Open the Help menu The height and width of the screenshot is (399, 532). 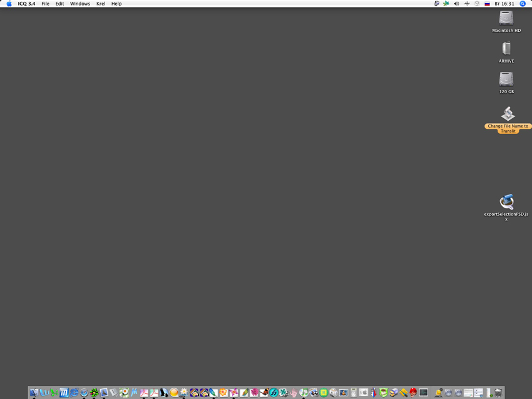(x=116, y=4)
